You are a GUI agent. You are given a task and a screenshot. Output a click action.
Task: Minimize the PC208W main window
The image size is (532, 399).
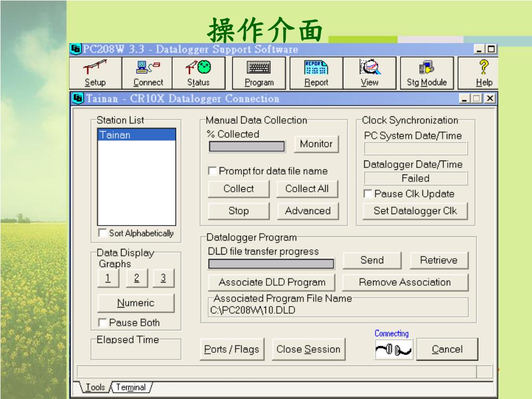click(x=479, y=49)
